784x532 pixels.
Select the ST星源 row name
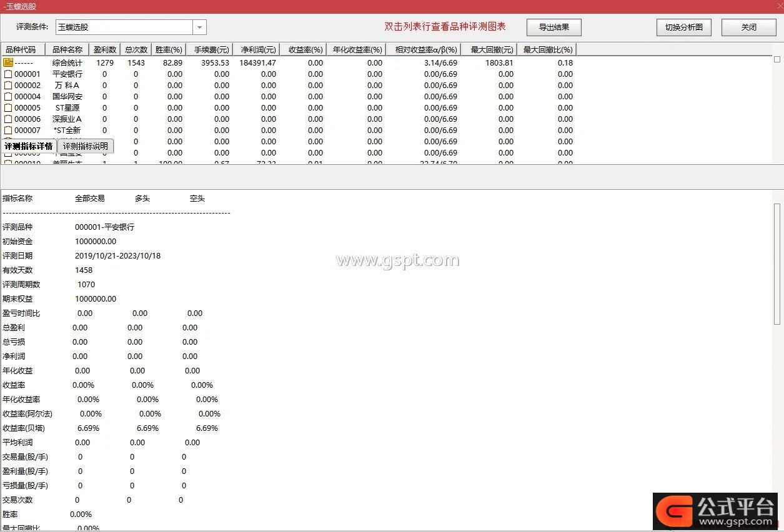pos(67,107)
